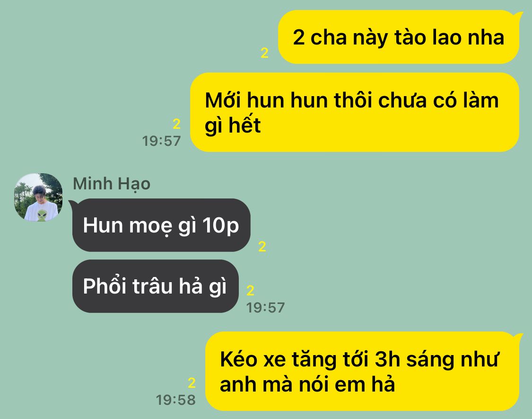Tap unread count beside "2 cha này" message

265,53
